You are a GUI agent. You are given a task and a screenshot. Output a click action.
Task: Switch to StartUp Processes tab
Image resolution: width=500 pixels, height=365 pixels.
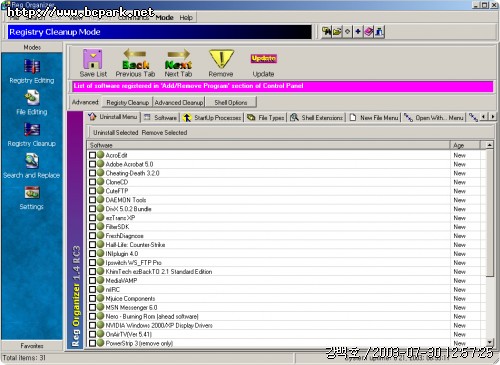tap(212, 117)
